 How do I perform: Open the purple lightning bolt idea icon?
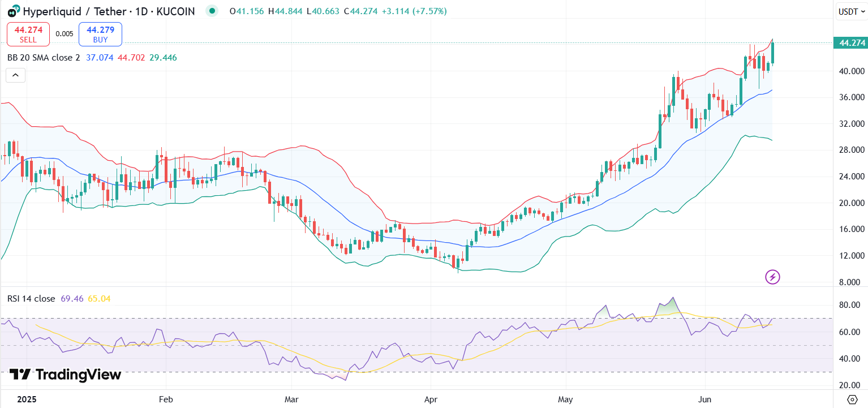[773, 277]
